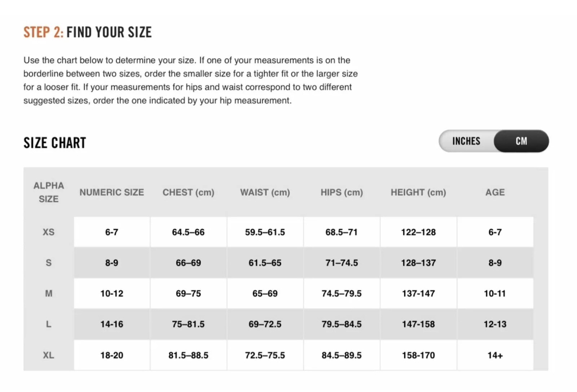577x392 pixels.
Task: Click the CHEST (cm) column header
Action: click(188, 192)
